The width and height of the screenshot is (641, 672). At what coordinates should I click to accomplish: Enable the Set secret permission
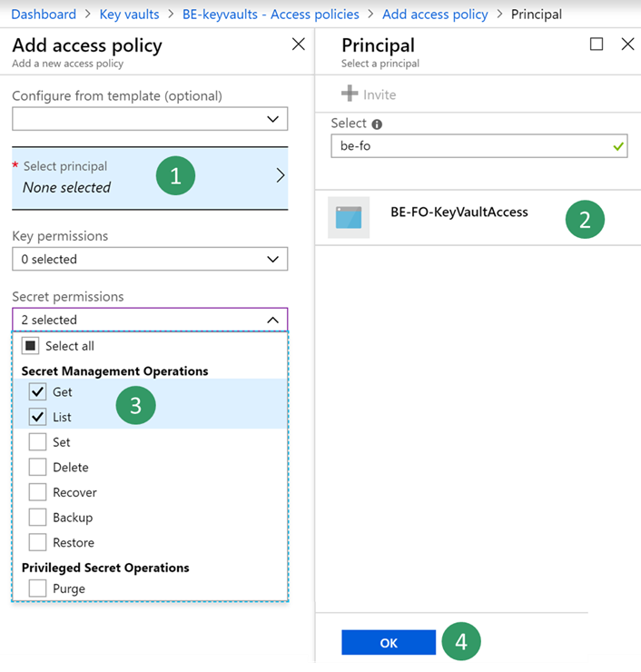tap(38, 442)
